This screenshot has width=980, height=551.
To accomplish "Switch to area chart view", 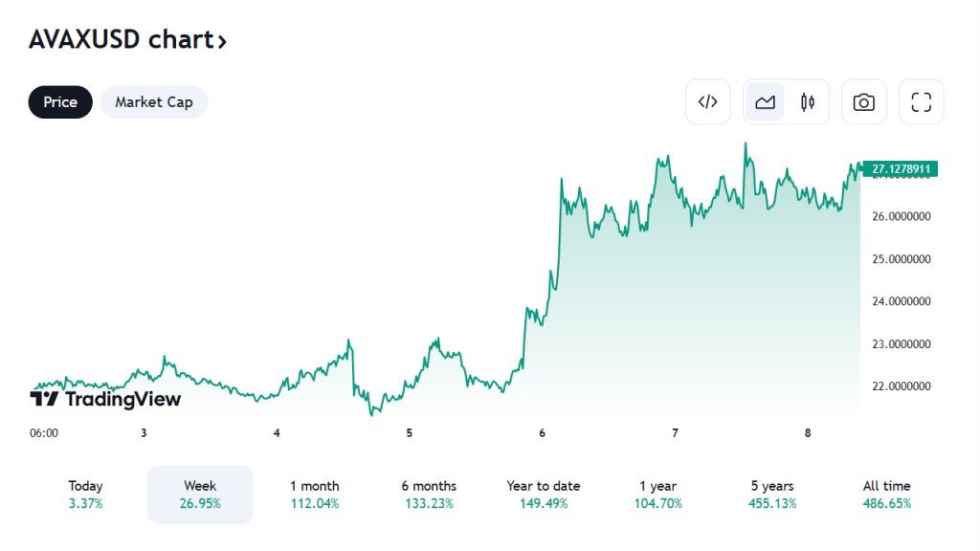I will point(765,102).
